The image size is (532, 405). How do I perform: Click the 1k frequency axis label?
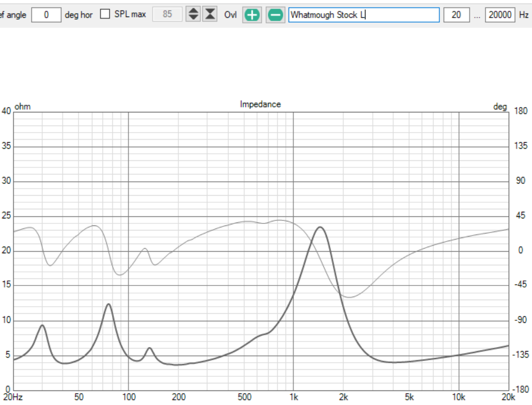click(293, 397)
